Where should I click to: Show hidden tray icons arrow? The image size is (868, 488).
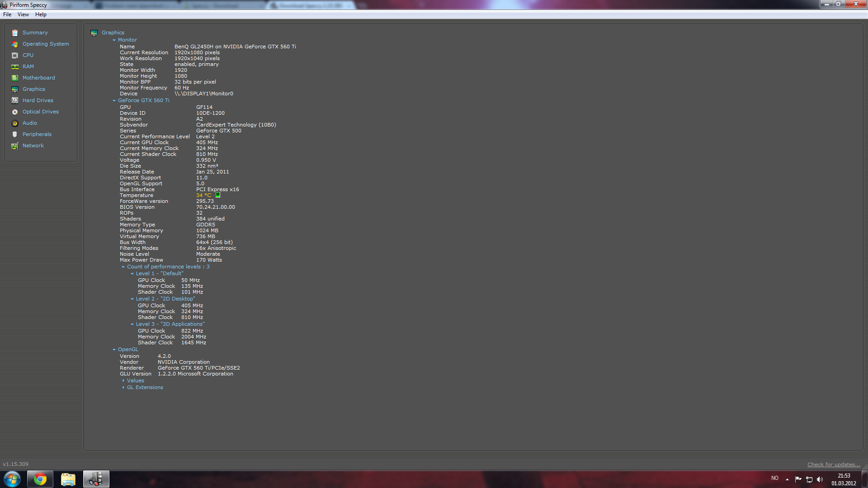(787, 479)
